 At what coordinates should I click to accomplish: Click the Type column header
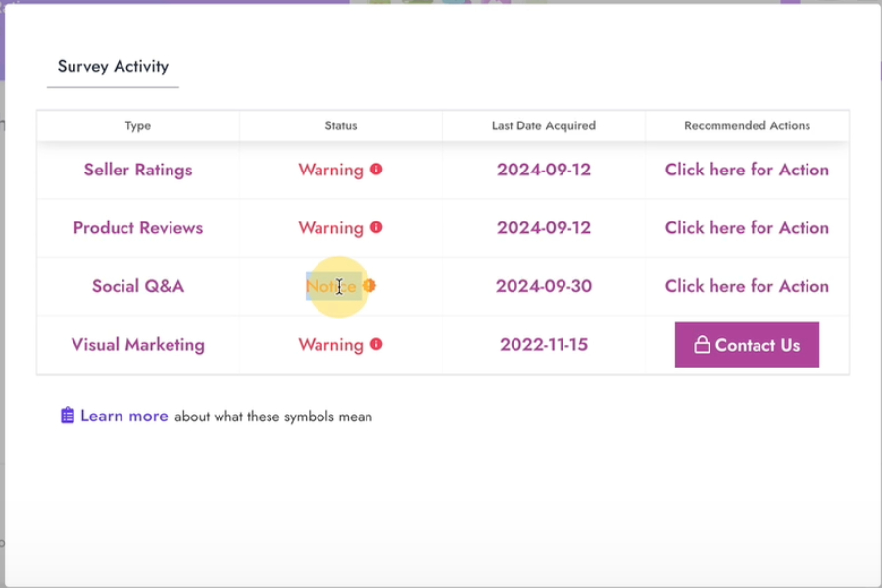click(138, 126)
